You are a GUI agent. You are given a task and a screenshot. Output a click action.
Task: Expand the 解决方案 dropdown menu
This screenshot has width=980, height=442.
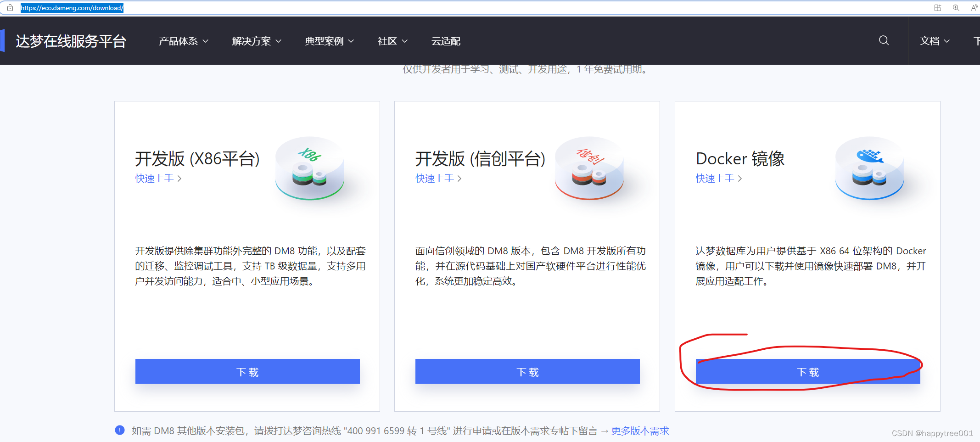[x=257, y=41]
